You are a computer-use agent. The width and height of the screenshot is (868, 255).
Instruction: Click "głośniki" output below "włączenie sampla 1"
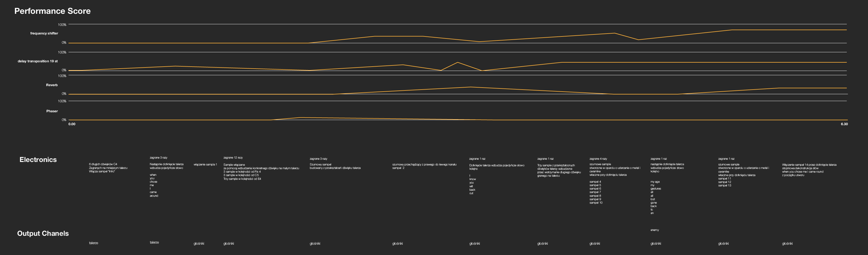tap(199, 244)
